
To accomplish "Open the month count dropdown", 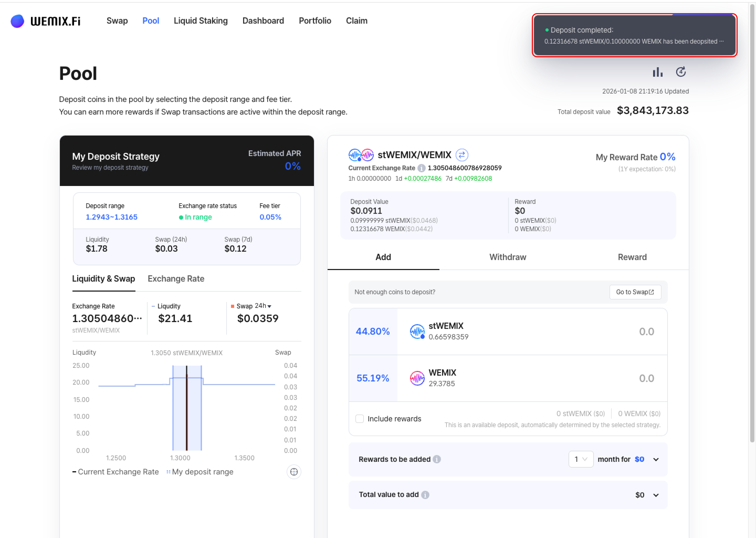I will pos(581,459).
